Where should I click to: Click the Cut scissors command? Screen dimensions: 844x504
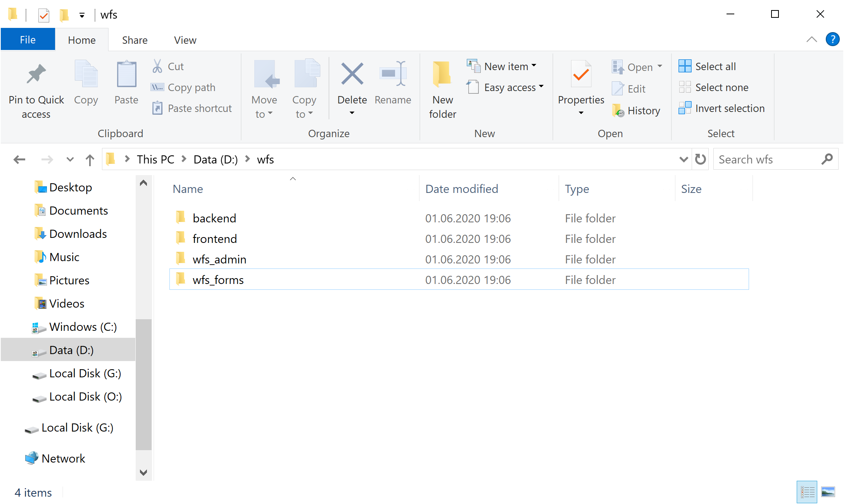[168, 66]
